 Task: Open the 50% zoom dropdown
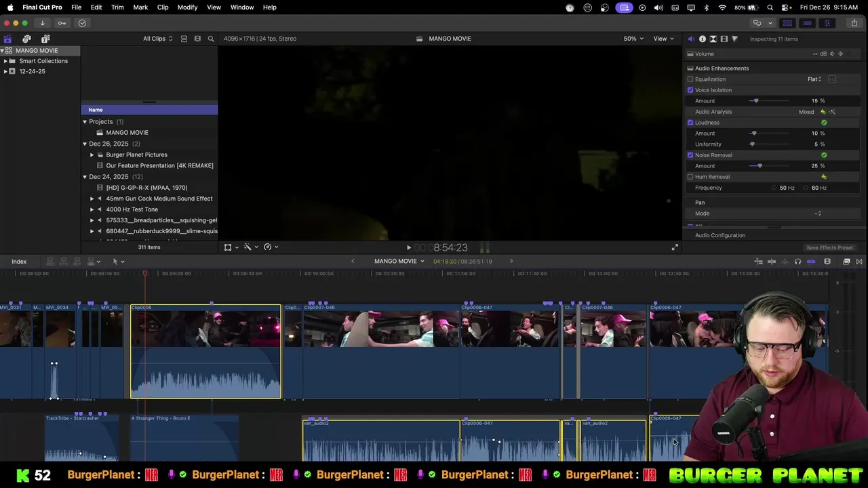point(633,39)
